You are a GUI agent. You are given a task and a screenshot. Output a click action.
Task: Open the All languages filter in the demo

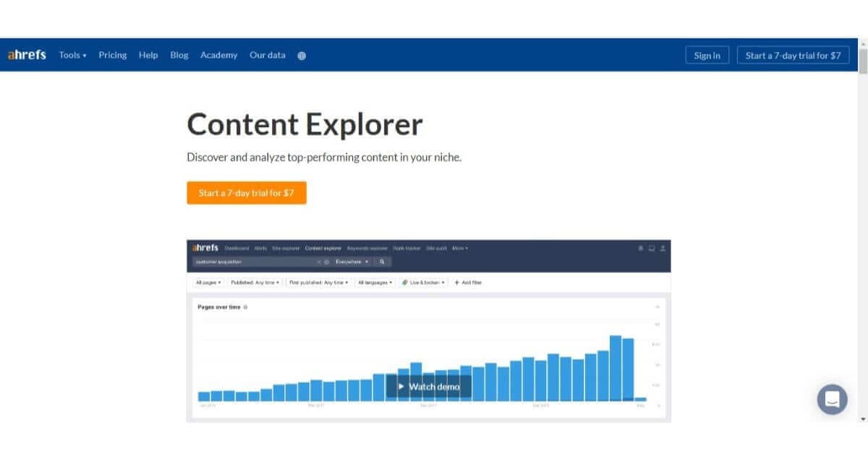[375, 283]
